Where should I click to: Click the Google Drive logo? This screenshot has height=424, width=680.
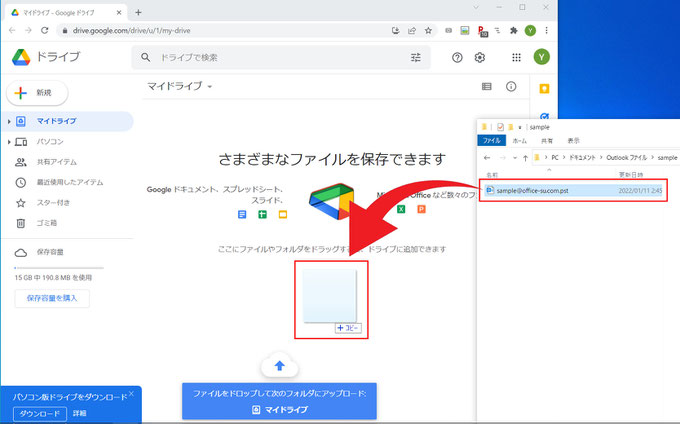[x=21, y=57]
